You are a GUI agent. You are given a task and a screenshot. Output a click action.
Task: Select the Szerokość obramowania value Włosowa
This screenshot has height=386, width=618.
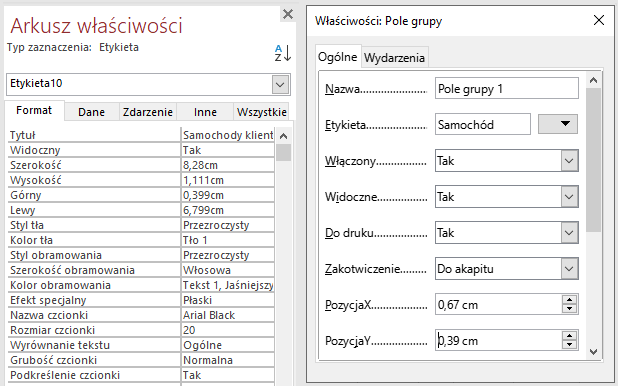(227, 270)
